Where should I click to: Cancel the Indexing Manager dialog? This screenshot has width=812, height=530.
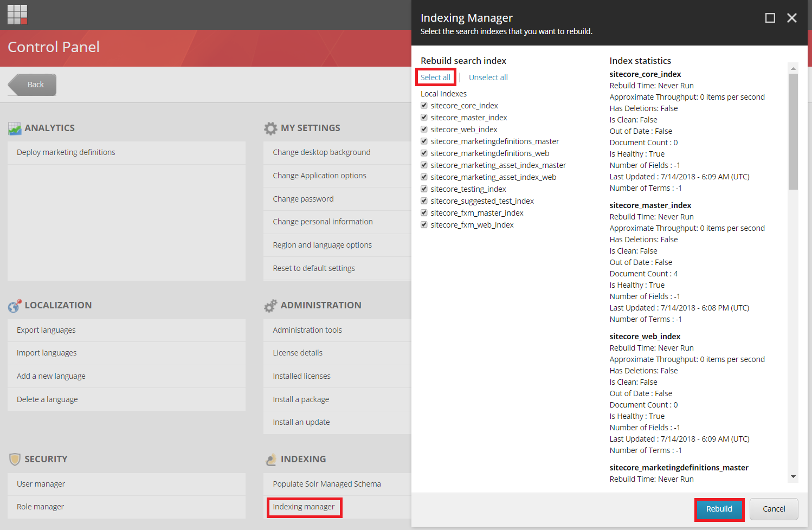pyautogui.click(x=774, y=509)
